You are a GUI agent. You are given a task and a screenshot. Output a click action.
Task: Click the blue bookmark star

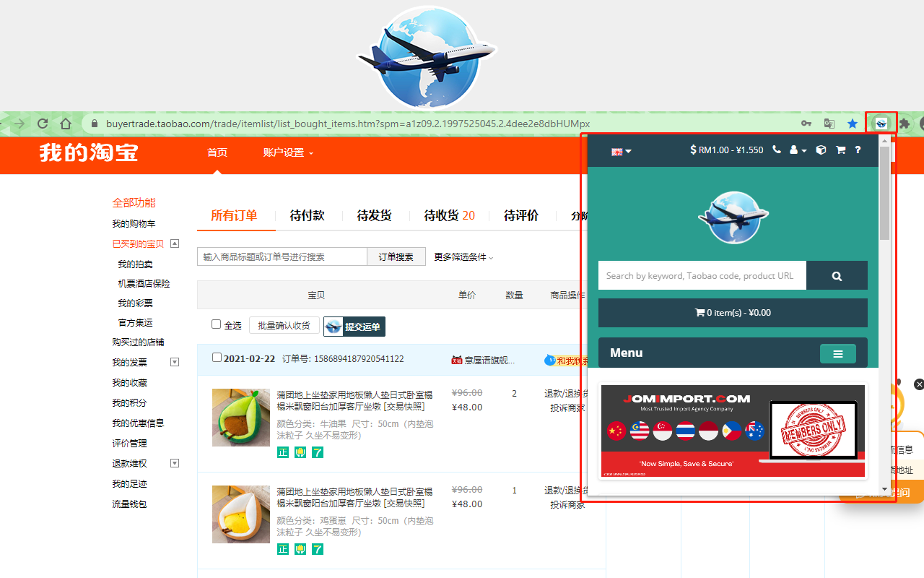pyautogui.click(x=853, y=124)
